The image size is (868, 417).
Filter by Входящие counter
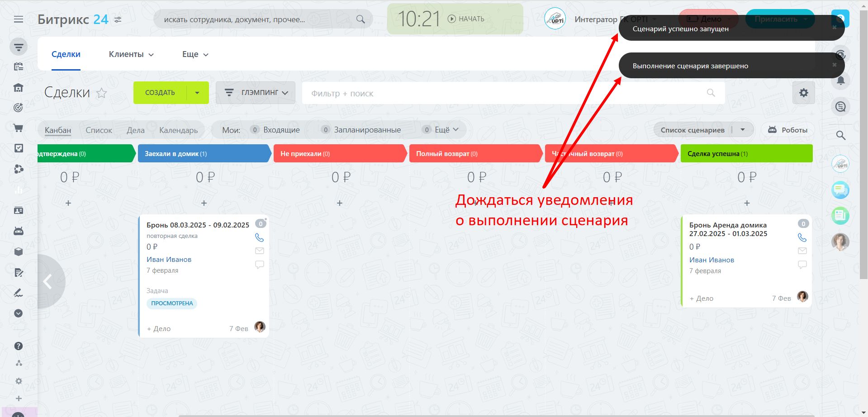pos(275,130)
